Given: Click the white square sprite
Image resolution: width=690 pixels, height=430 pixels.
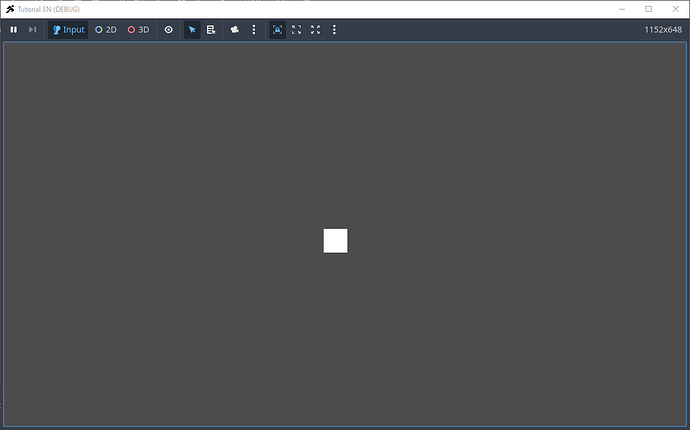Looking at the screenshot, I should tap(335, 241).
